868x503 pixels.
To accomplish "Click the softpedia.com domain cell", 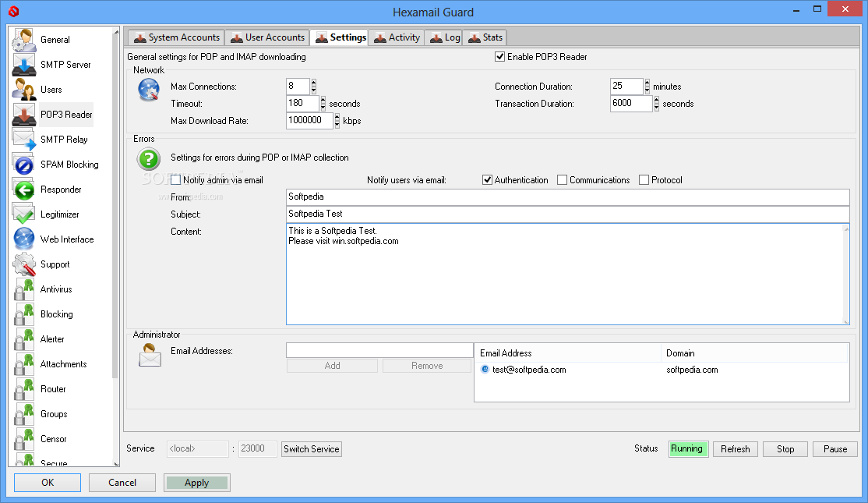I will click(x=692, y=370).
